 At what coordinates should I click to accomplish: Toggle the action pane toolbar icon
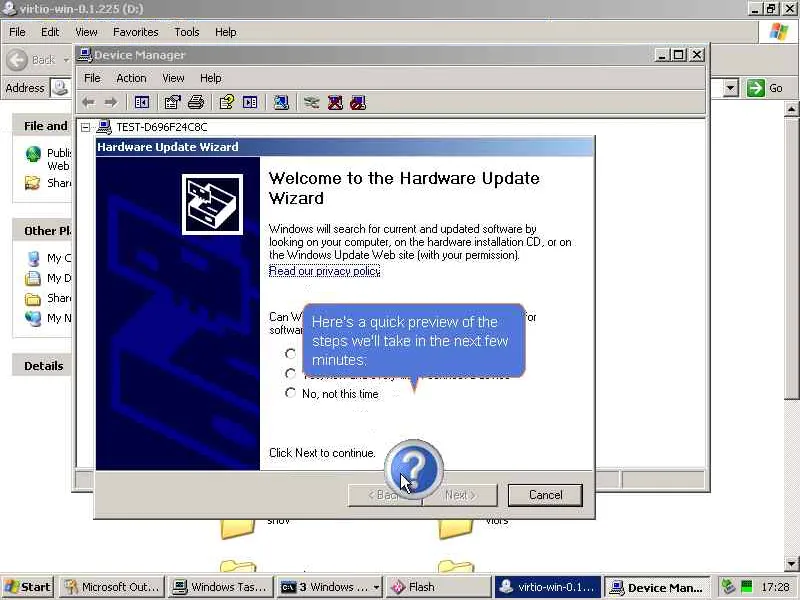pos(250,103)
